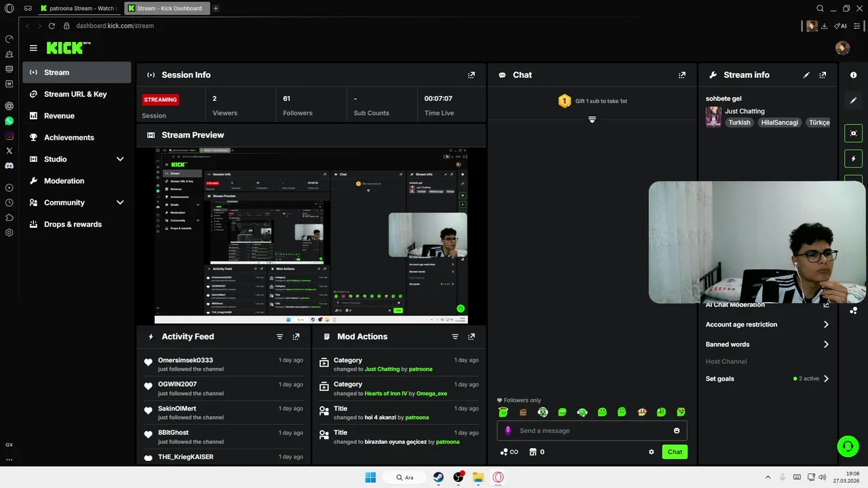Collapse the pinned gift sub banner
Image resolution: width=868 pixels, height=488 pixels.
592,120
